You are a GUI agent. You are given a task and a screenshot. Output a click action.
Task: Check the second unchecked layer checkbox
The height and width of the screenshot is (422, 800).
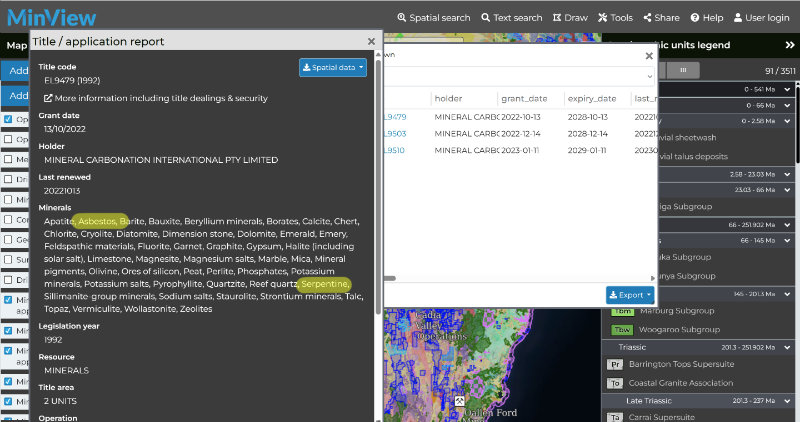[8, 159]
